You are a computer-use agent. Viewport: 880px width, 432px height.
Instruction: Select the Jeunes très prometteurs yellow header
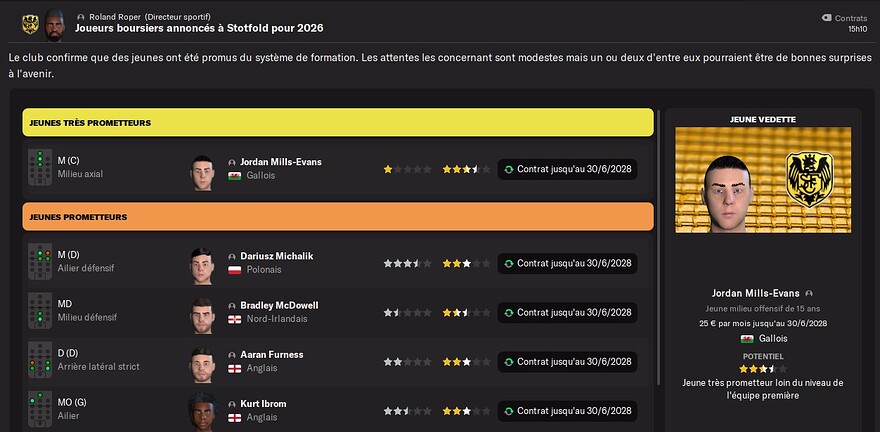tap(338, 122)
